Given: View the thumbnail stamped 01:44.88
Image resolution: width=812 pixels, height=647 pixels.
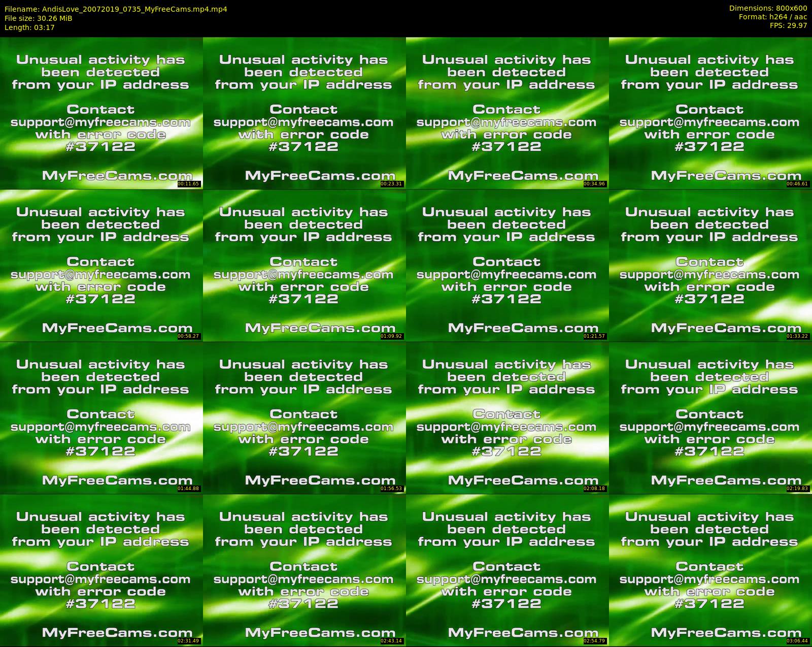Looking at the screenshot, I should click(101, 417).
